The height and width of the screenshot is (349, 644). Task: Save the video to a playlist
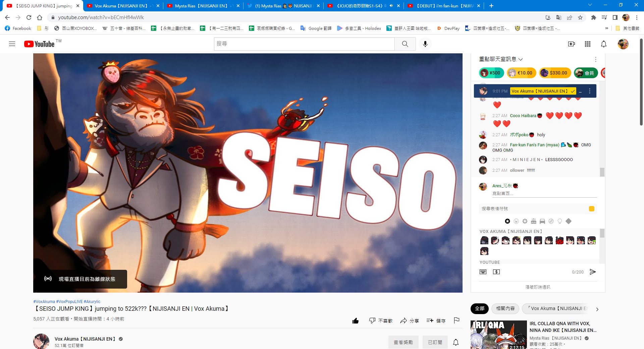436,321
